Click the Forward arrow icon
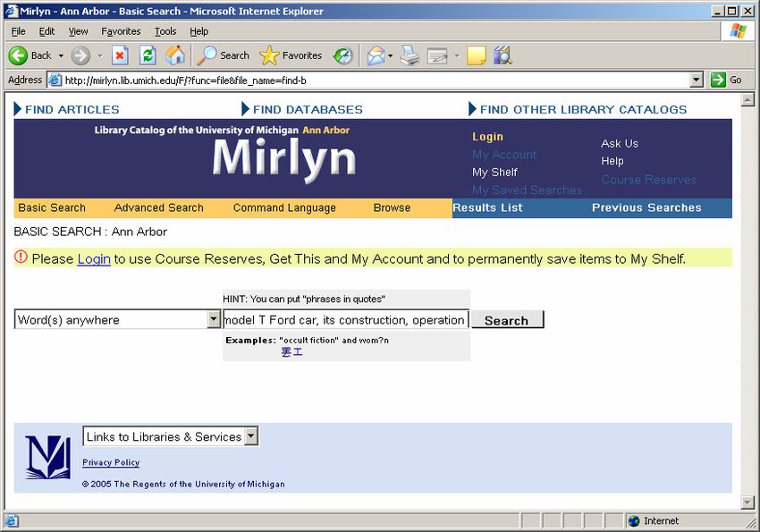This screenshot has width=760, height=532. point(80,55)
